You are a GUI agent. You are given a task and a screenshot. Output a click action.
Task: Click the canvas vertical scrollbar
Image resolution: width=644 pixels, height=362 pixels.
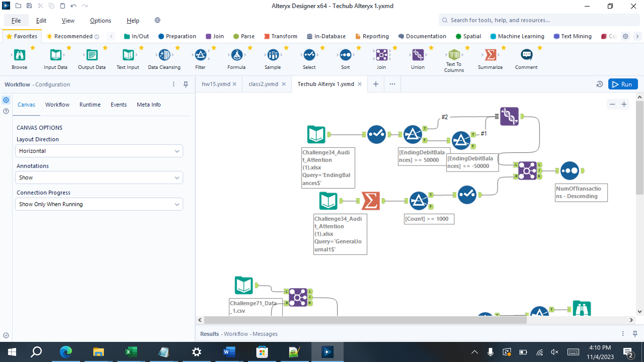click(x=639, y=148)
